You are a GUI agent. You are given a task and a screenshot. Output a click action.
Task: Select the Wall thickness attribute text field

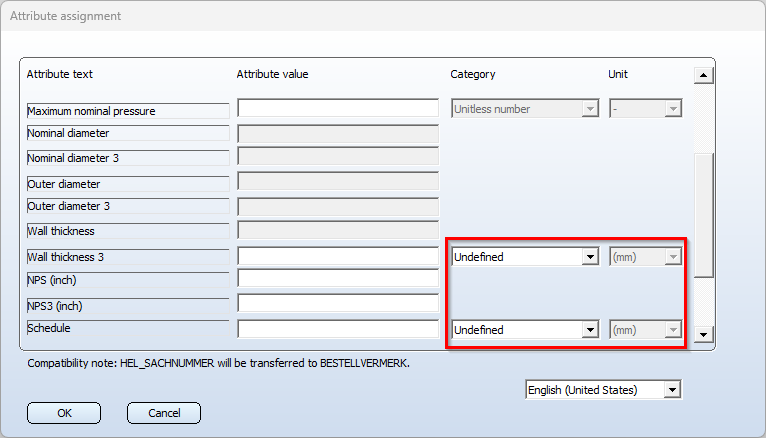point(128,231)
